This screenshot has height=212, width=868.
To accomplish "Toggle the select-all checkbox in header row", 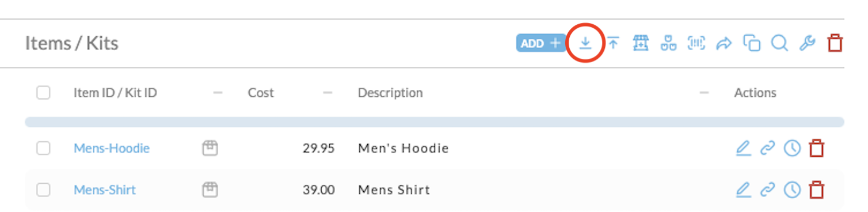I will (x=43, y=93).
